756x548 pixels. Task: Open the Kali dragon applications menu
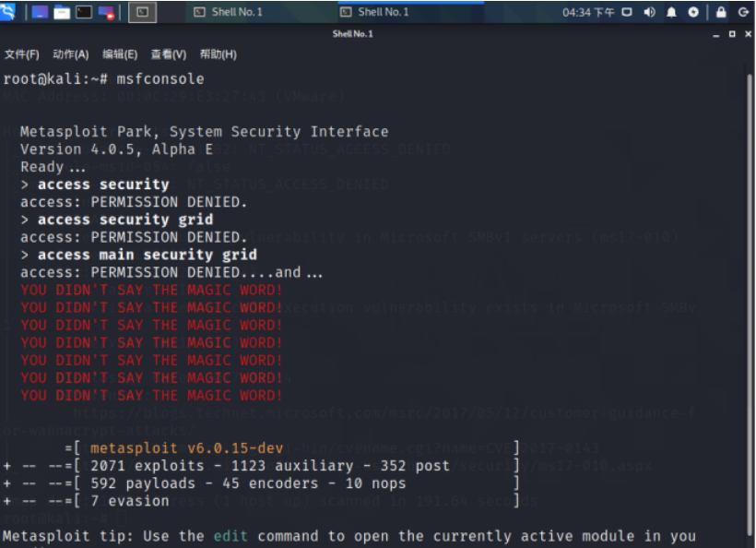pos(6,12)
